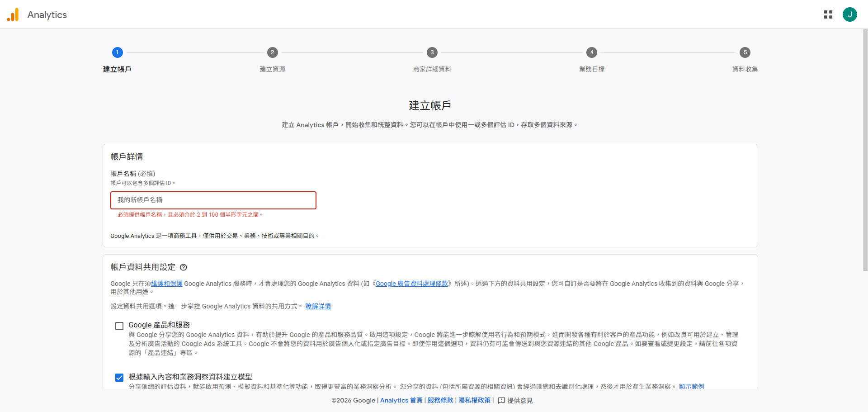Open the Google apps grid icon

828,14
